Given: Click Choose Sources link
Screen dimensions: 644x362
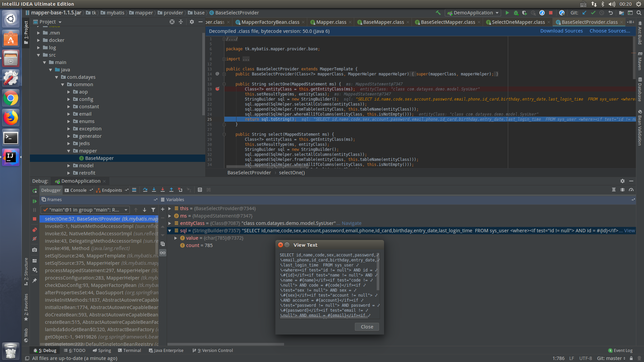Looking at the screenshot, I should 610,31.
